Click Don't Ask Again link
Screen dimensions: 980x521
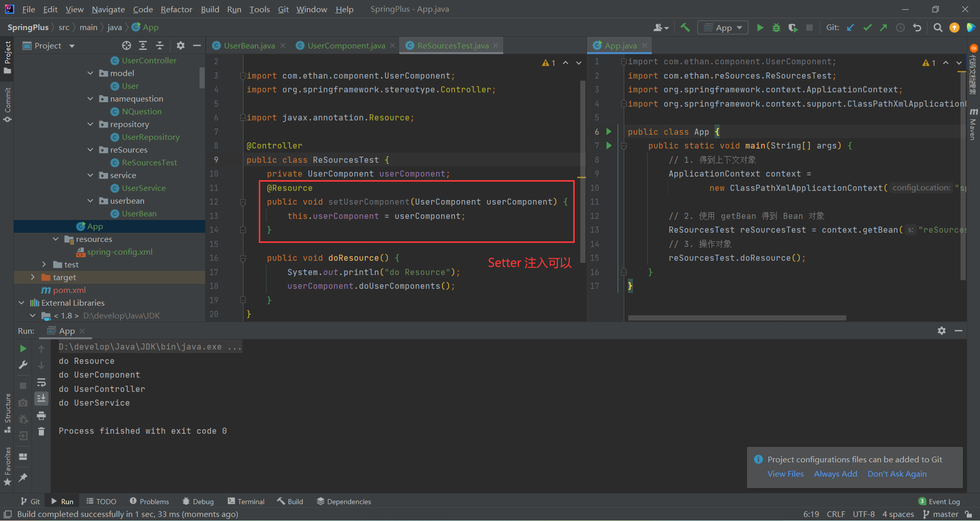point(897,474)
